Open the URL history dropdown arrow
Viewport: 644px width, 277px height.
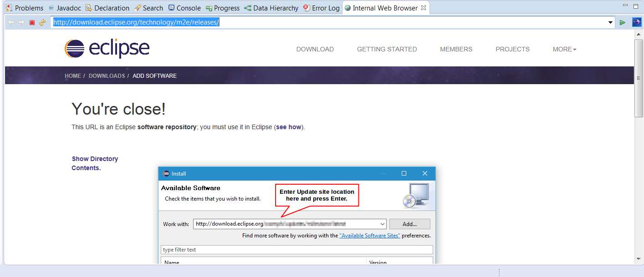[610, 22]
